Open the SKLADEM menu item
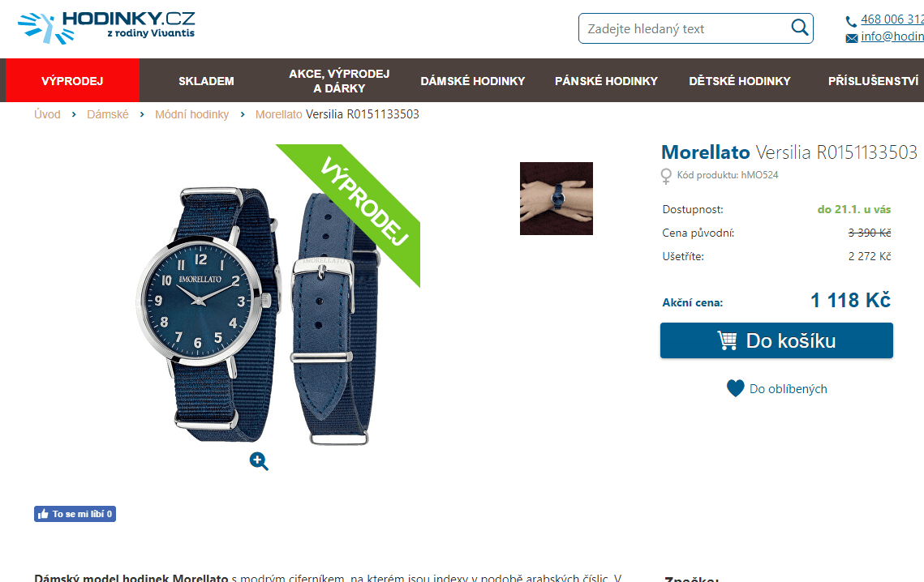 206,81
